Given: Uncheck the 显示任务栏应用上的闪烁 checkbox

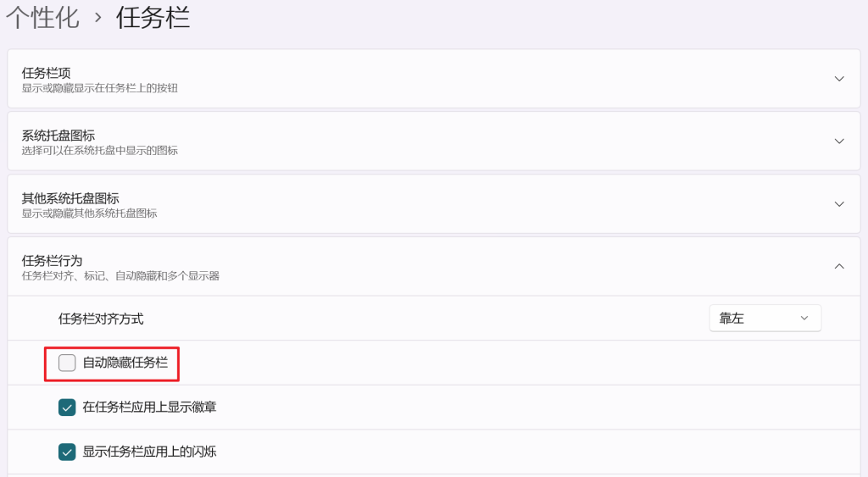Looking at the screenshot, I should click(67, 452).
